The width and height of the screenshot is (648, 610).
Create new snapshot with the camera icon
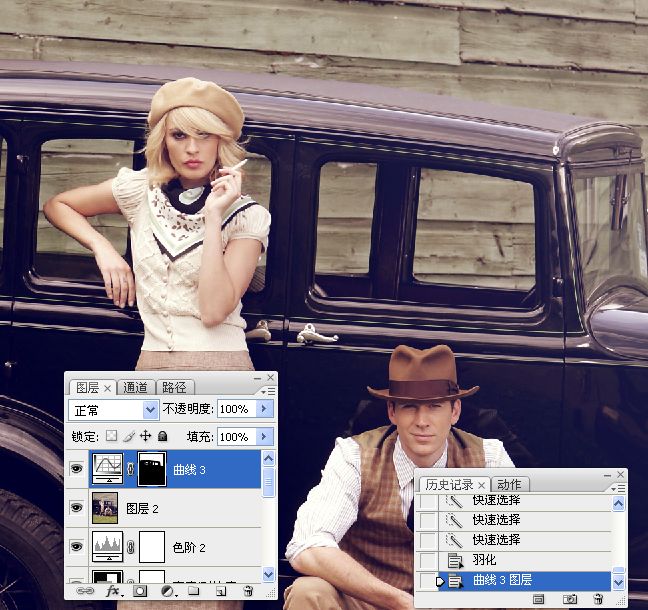(x=570, y=599)
